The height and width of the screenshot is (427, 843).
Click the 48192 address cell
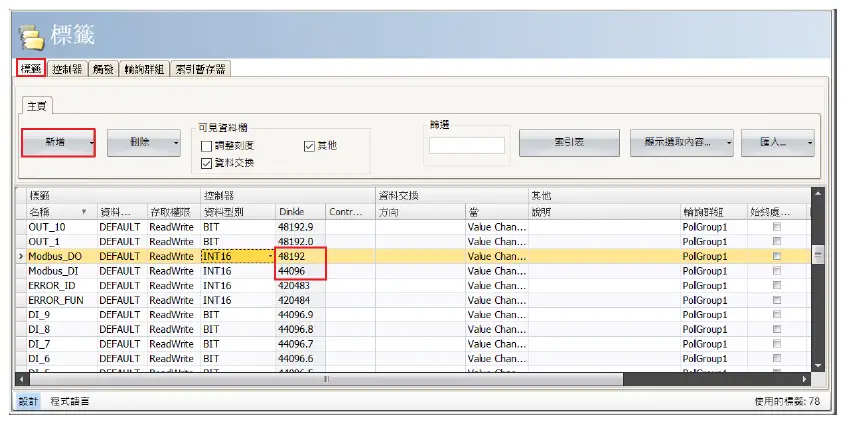(x=300, y=257)
